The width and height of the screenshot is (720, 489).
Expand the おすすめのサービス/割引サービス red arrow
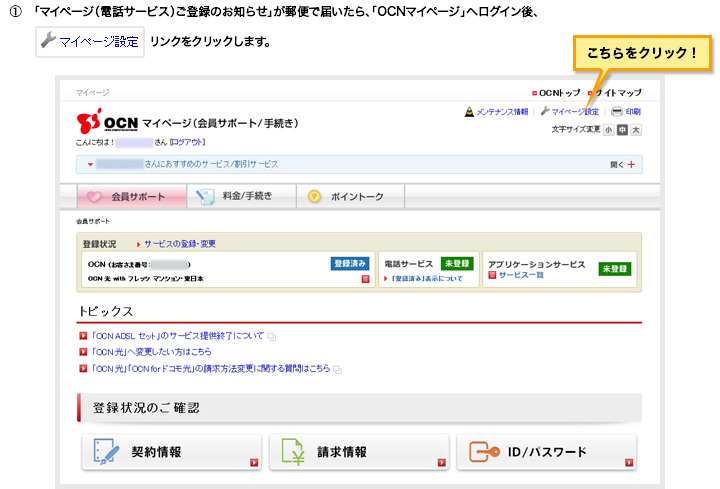[x=90, y=164]
